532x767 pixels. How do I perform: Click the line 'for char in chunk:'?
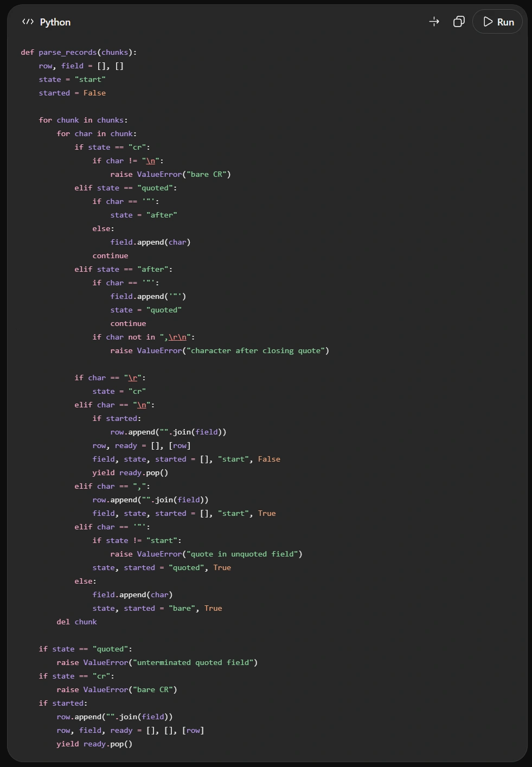(x=97, y=133)
